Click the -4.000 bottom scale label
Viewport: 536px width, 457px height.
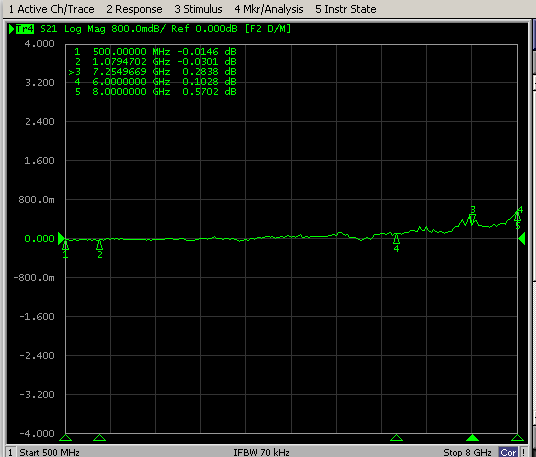[37, 433]
